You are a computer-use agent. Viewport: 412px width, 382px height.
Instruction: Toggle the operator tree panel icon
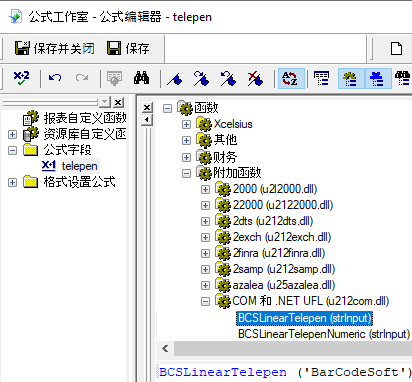click(x=378, y=79)
